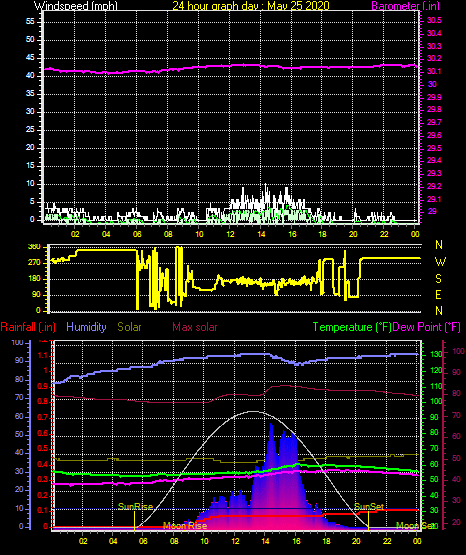Screen dimensions: 466x555
Task: Click hour 14 on windspeed time axis
Action: 261,234
